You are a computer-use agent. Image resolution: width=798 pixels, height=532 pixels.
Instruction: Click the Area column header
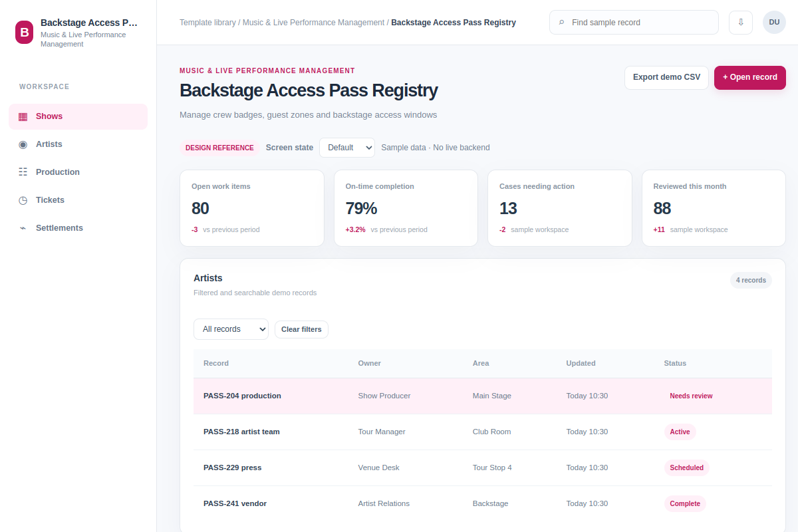coord(481,363)
